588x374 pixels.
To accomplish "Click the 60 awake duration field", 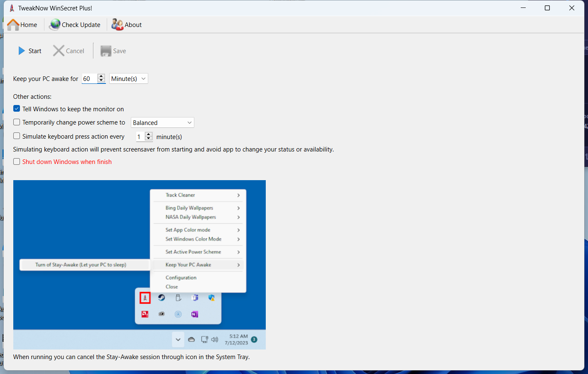I will pyautogui.click(x=89, y=79).
